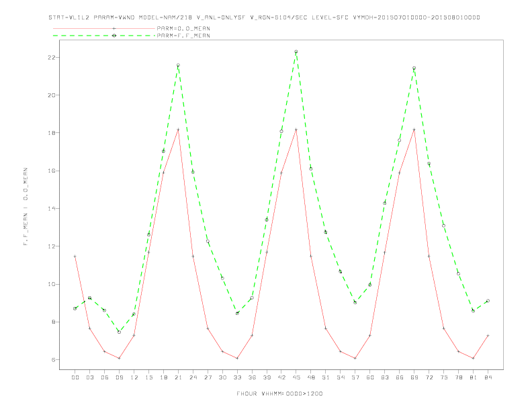Click the green F.F_MEAN marker at hour 84
532x411 pixels.
tap(488, 301)
